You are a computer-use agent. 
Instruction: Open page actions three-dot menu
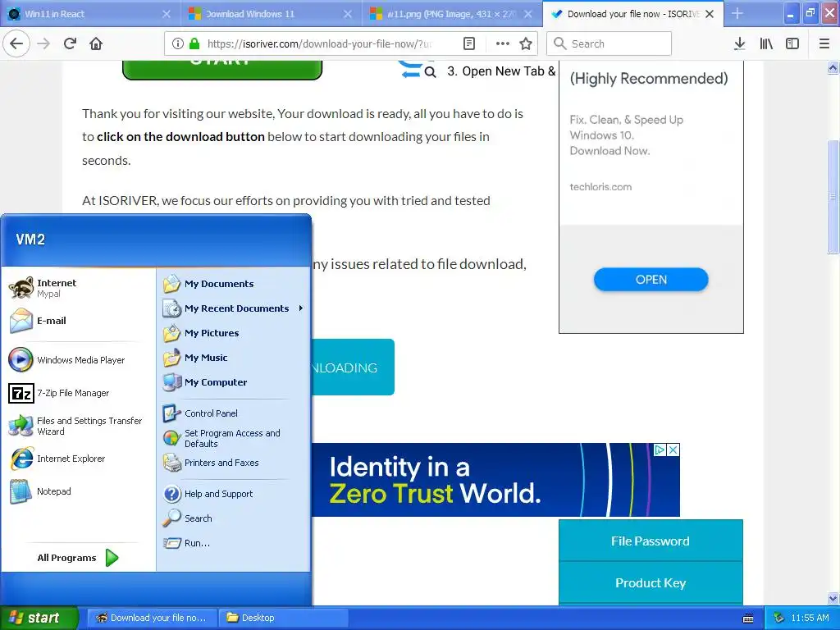(503, 43)
